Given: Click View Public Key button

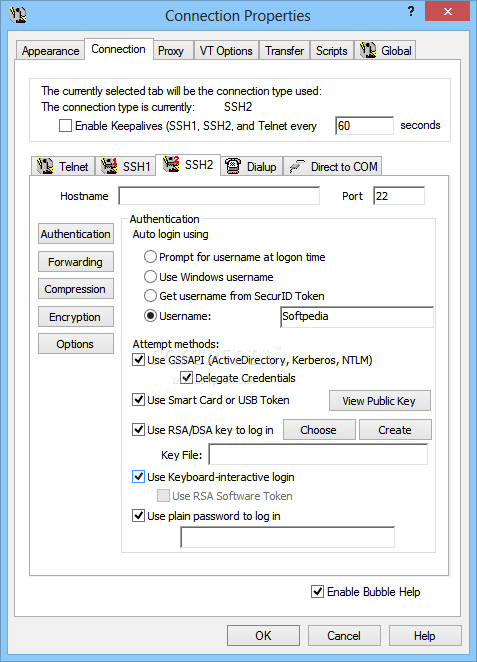Looking at the screenshot, I should (379, 401).
